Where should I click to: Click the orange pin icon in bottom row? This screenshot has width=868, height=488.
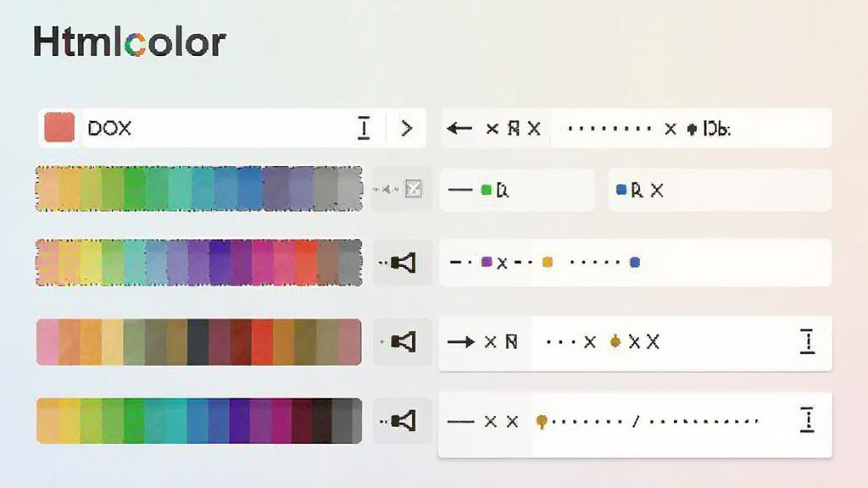click(542, 422)
